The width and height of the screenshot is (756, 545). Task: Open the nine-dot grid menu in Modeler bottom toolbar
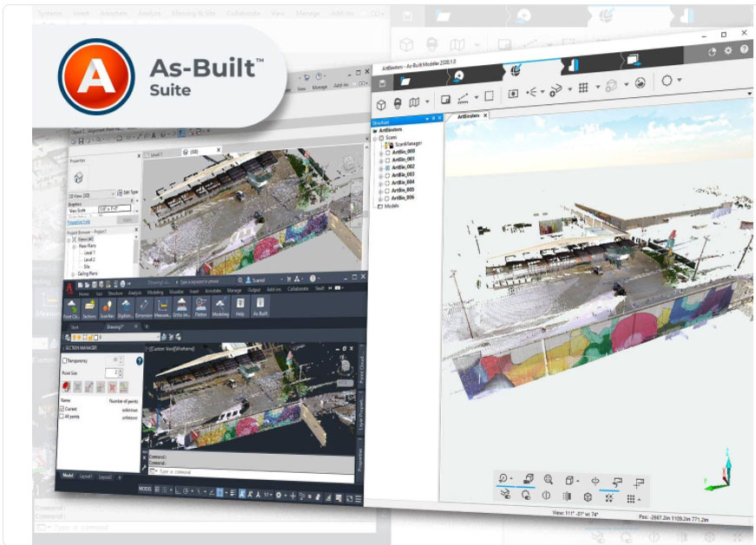(x=631, y=499)
